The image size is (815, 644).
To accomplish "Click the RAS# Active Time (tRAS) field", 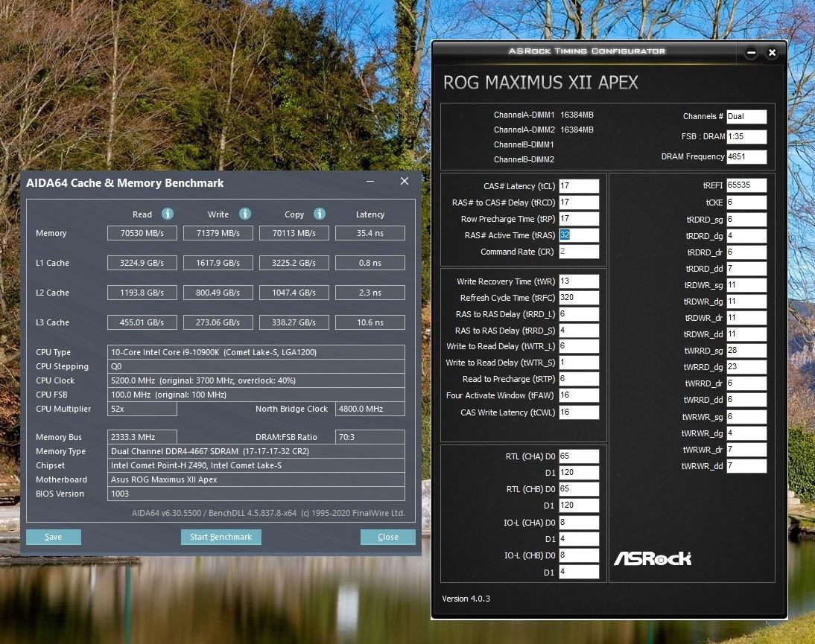I will [579, 235].
